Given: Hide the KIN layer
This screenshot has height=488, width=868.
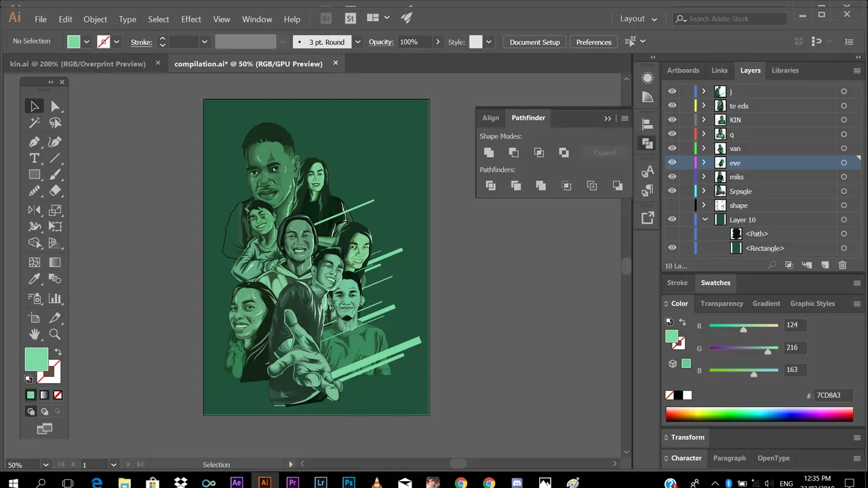Looking at the screenshot, I should click(x=672, y=120).
